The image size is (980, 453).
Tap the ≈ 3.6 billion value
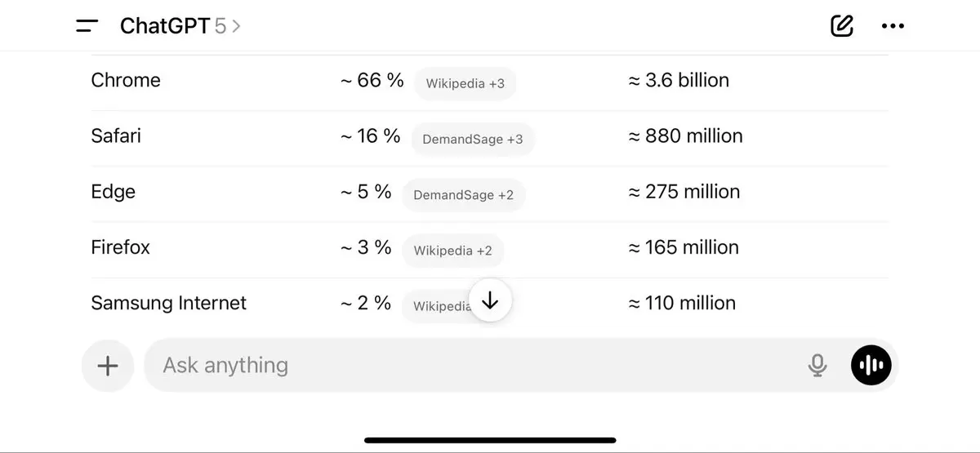[678, 80]
